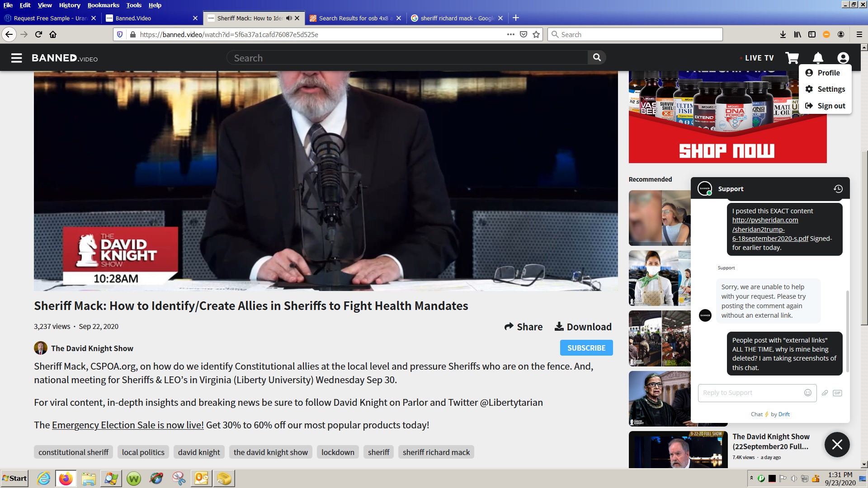This screenshot has height=488, width=868.
Task: Launch Firefox from the taskbar
Action: 66,479
